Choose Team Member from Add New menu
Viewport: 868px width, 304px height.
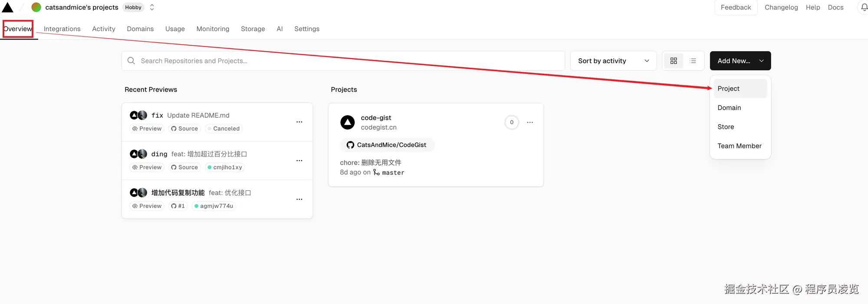740,146
